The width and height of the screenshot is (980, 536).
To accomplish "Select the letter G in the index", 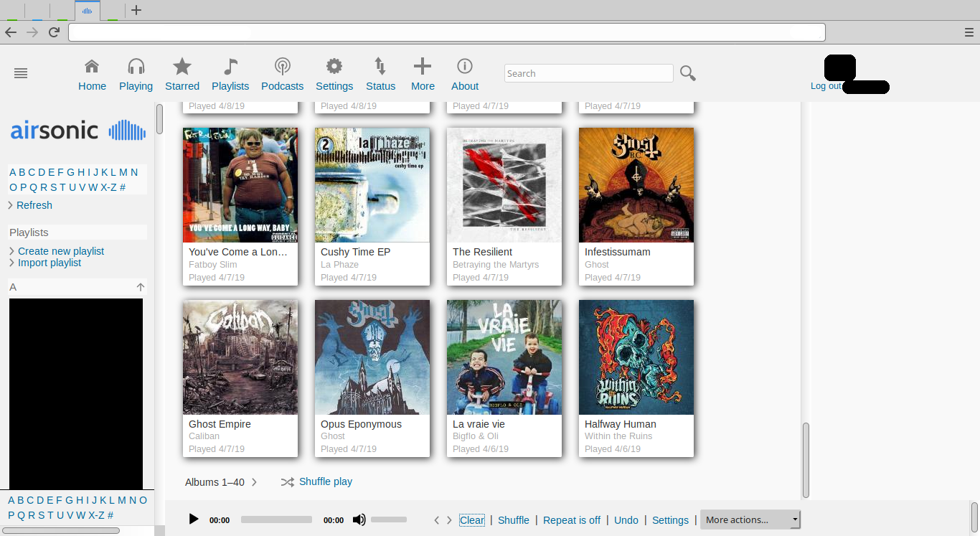I will (70, 172).
